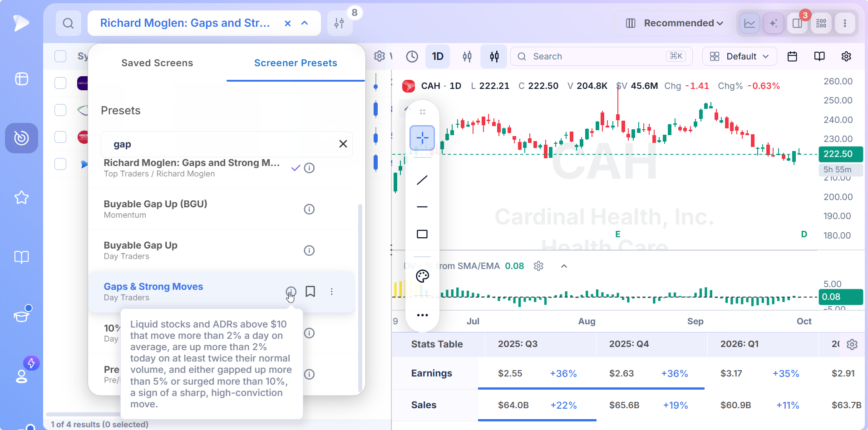Image resolution: width=868 pixels, height=430 pixels.
Task: Select the crosshair drawing tool
Action: coord(422,138)
